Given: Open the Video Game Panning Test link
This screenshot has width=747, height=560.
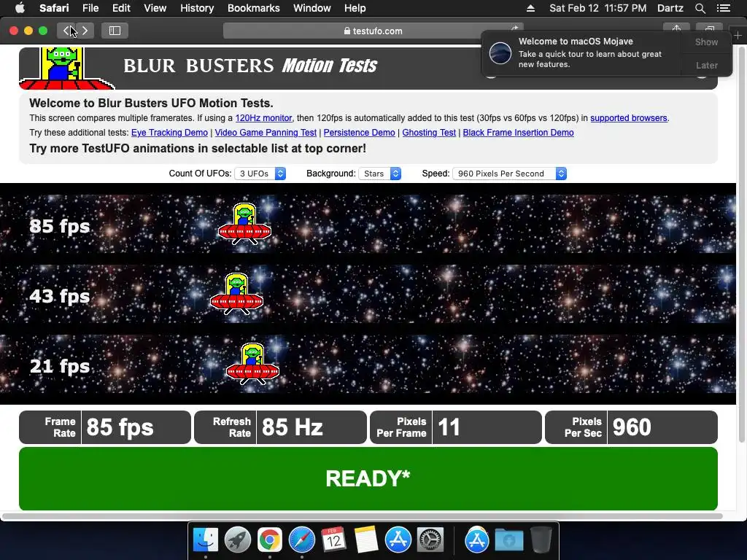Looking at the screenshot, I should tap(266, 133).
